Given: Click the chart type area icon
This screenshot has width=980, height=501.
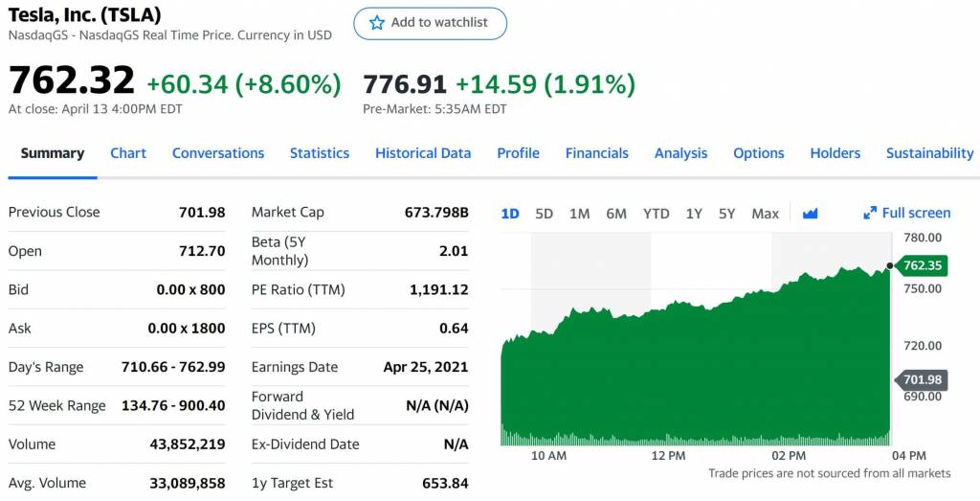Looking at the screenshot, I should point(811,214).
